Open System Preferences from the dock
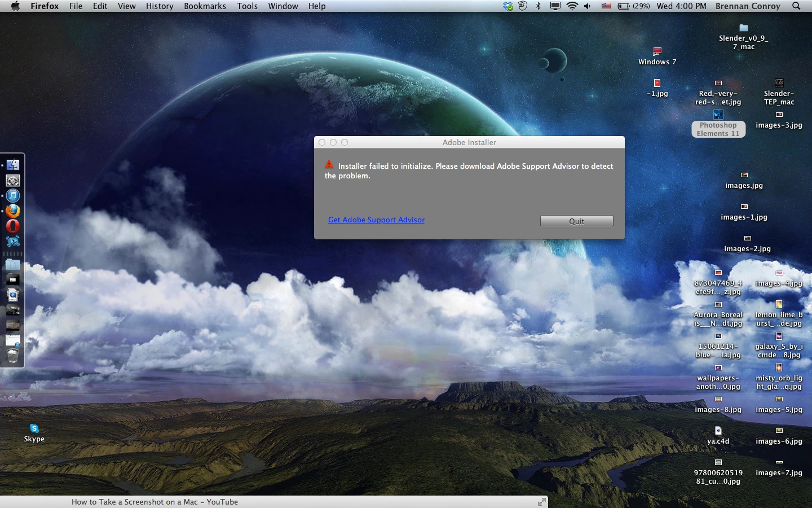Image resolution: width=812 pixels, height=508 pixels. pyautogui.click(x=12, y=181)
